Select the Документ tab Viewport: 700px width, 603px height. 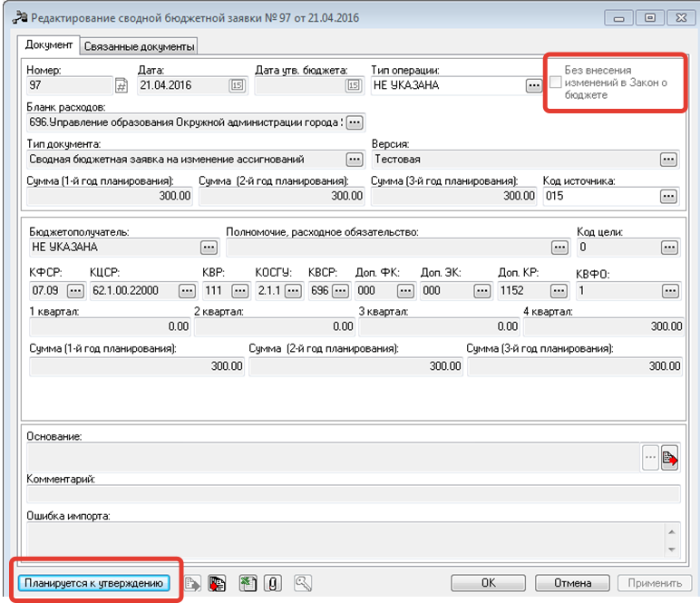pyautogui.click(x=49, y=45)
